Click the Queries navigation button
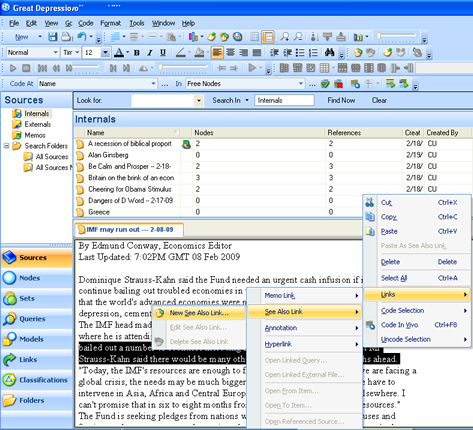The width and height of the screenshot is (473, 430). 37,319
